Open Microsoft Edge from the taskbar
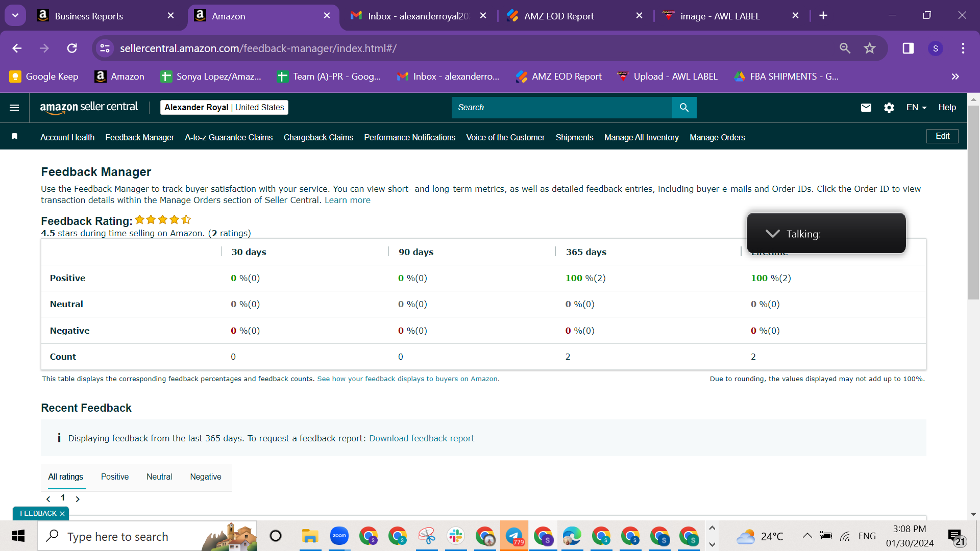This screenshot has height=551, width=980. (572, 536)
